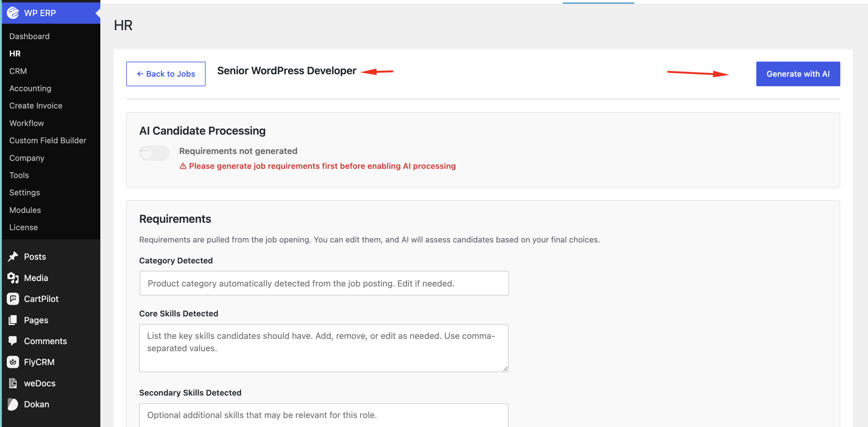Click the Category Detected input field
Image resolution: width=868 pixels, height=427 pixels.
tap(324, 283)
